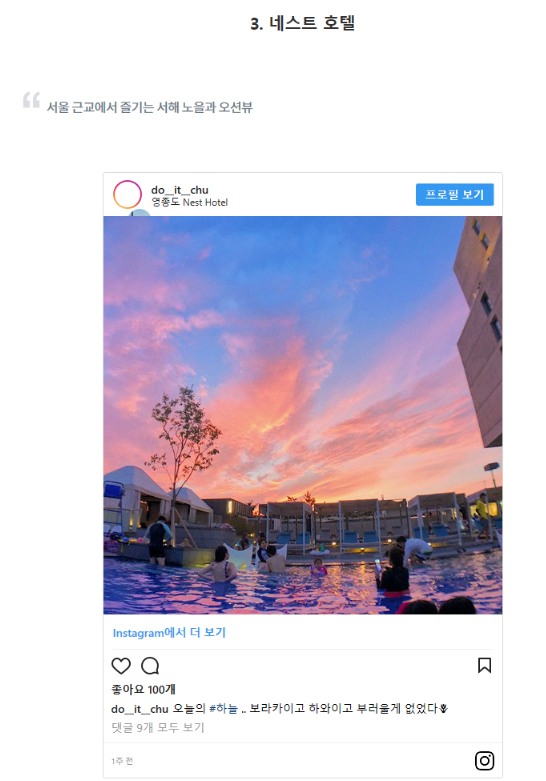Click the emoji at the caption end
The image size is (546, 781).
click(443, 708)
